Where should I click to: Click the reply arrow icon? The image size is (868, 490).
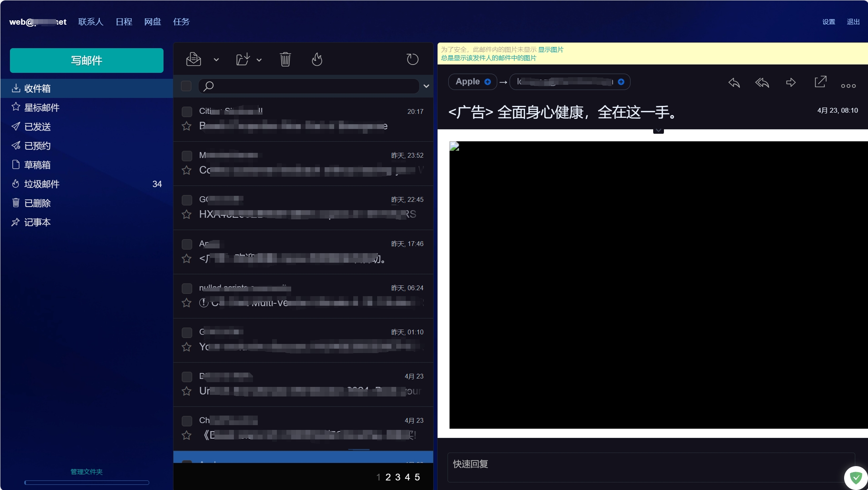point(734,82)
